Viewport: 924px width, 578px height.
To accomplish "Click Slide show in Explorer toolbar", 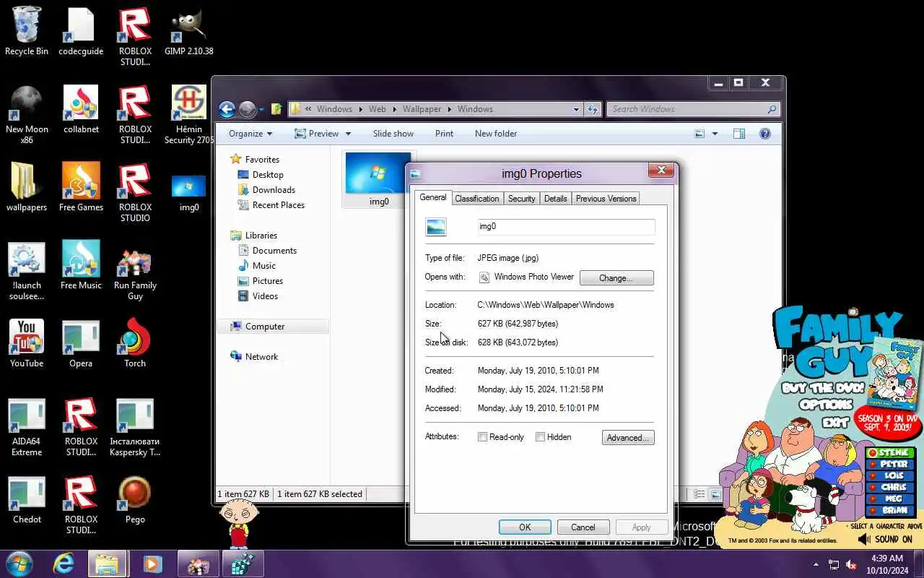I will pyautogui.click(x=393, y=134).
